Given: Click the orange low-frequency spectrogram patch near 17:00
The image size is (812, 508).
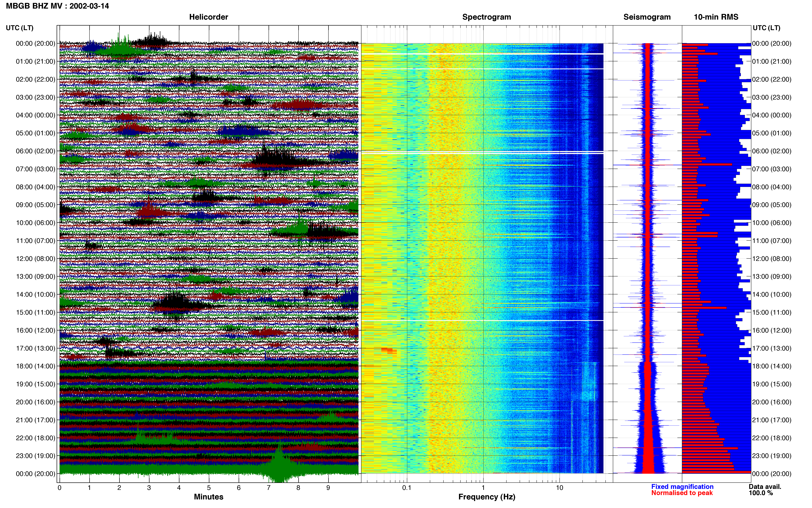Looking at the screenshot, I should tap(389, 351).
